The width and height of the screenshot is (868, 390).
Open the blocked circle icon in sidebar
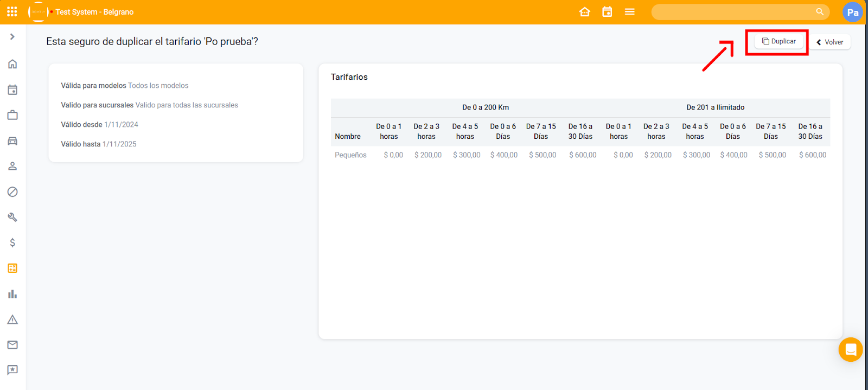point(12,191)
